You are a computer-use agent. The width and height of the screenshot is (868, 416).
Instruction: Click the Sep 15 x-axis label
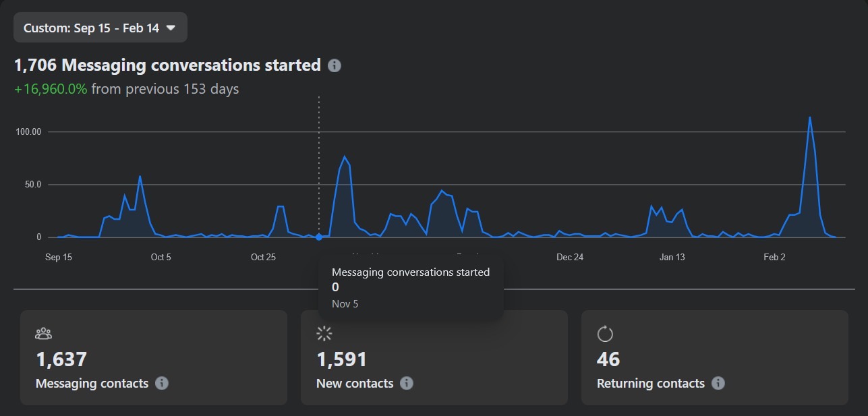58,257
